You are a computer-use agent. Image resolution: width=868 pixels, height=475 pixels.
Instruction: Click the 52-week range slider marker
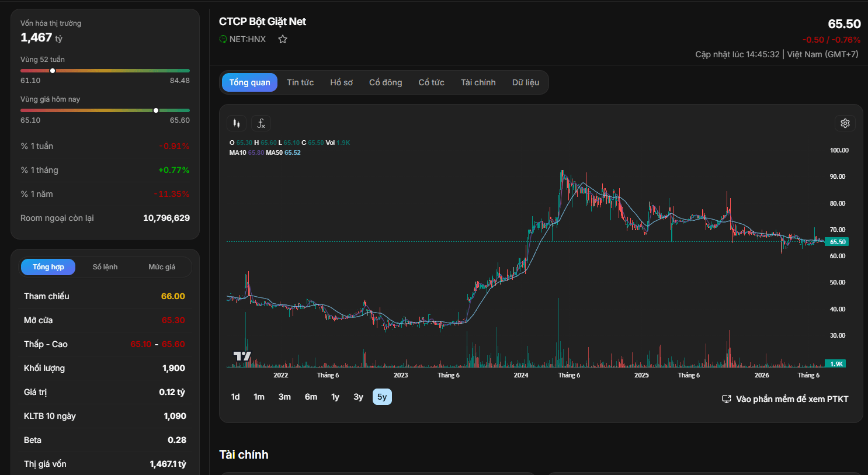click(53, 71)
